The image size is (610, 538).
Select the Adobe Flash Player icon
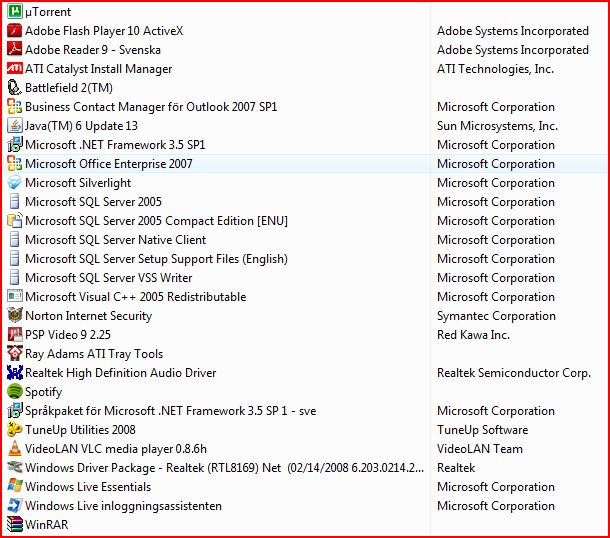pos(14,30)
